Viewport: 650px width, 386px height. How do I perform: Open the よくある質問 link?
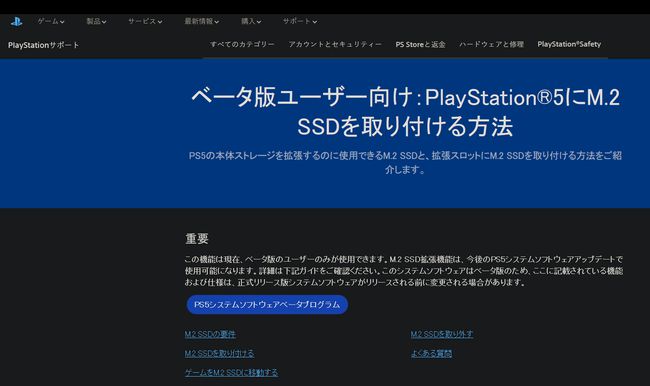[x=432, y=353]
